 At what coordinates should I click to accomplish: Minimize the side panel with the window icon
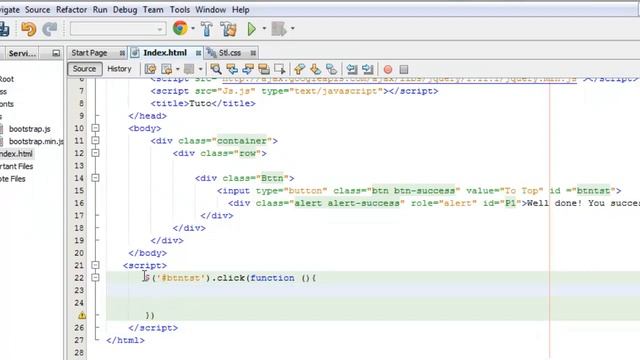click(56, 53)
